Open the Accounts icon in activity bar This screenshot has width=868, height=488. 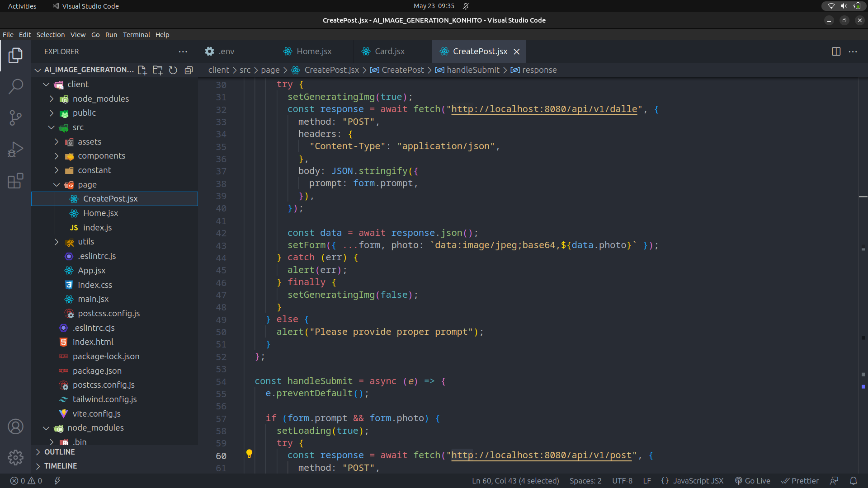[x=16, y=426]
